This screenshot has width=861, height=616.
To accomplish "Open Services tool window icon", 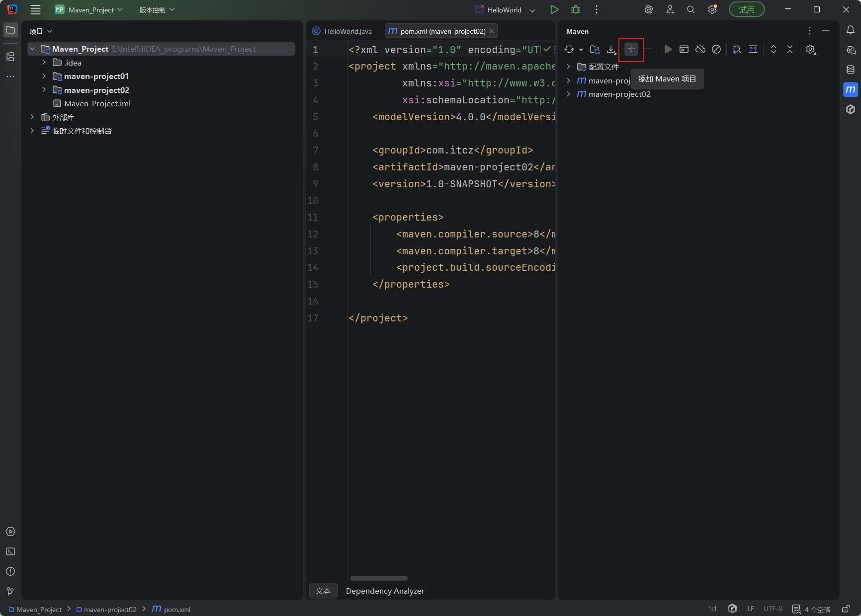I will click(10, 532).
